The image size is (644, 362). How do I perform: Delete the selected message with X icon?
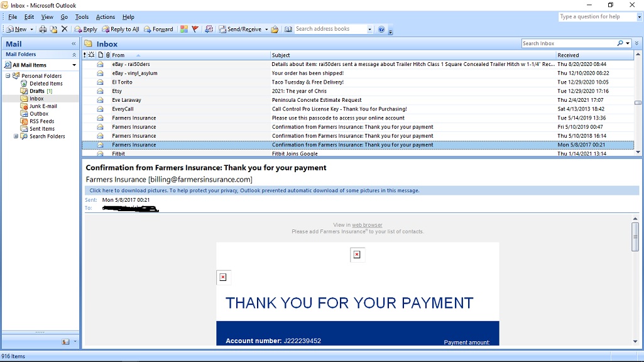tap(65, 29)
